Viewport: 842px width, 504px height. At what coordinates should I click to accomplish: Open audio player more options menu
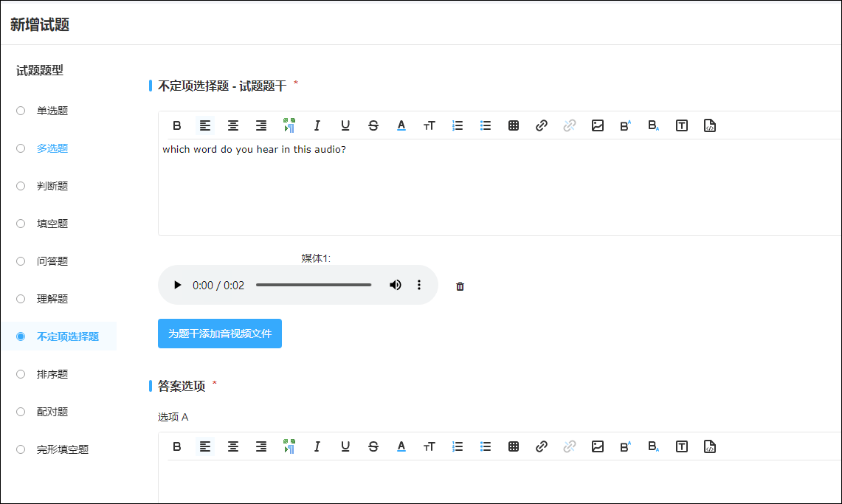click(x=419, y=285)
